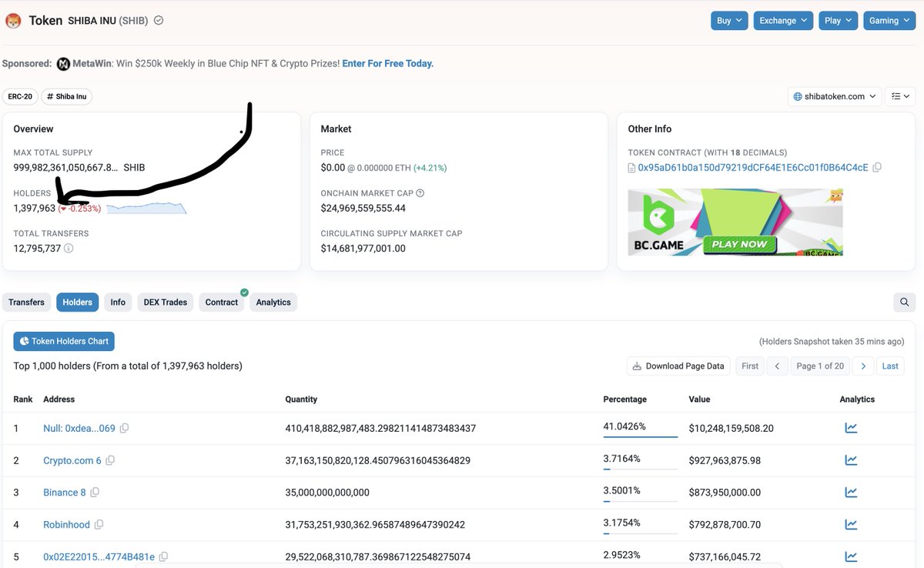Switch to the Contract tab
The height and width of the screenshot is (568, 924).
point(222,302)
